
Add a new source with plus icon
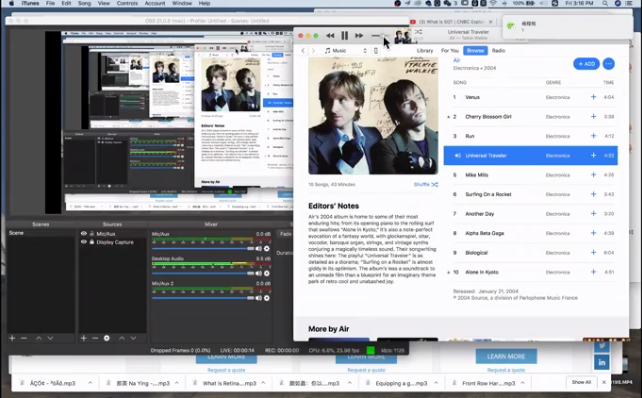tap(84, 338)
